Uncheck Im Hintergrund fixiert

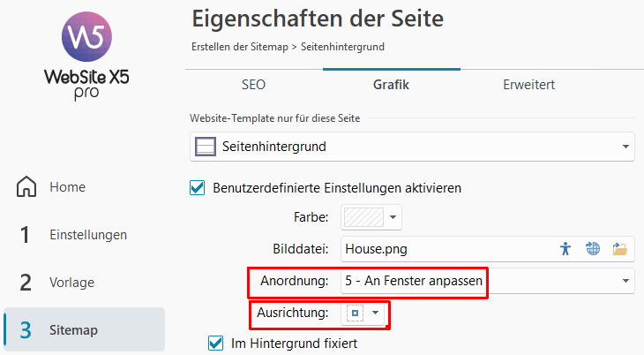click(215, 344)
